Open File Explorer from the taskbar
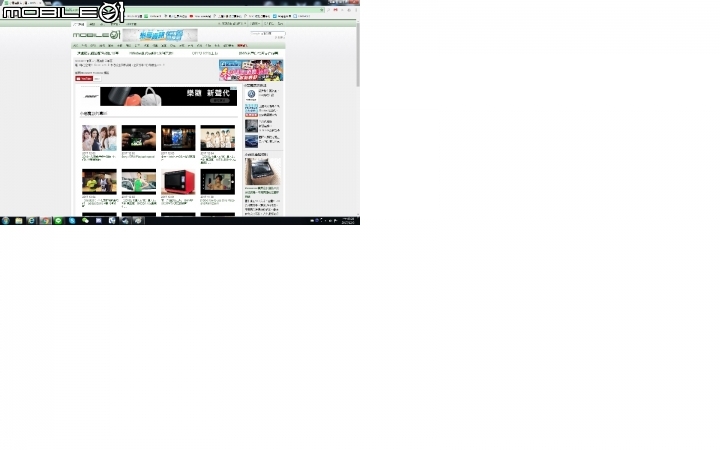The image size is (720, 450). pyautogui.click(x=19, y=221)
